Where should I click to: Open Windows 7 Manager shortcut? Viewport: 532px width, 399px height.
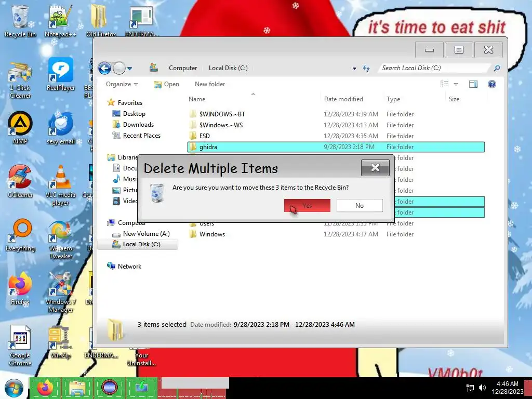click(x=60, y=292)
